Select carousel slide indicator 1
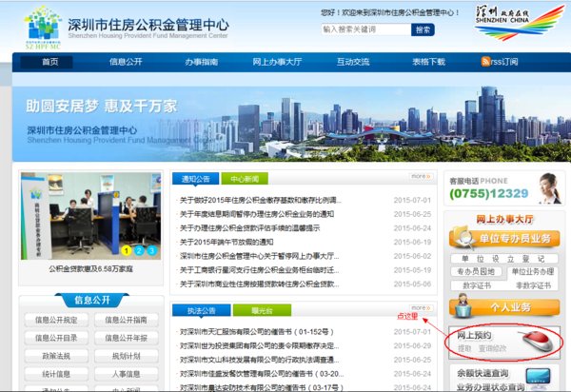 (x=126, y=250)
